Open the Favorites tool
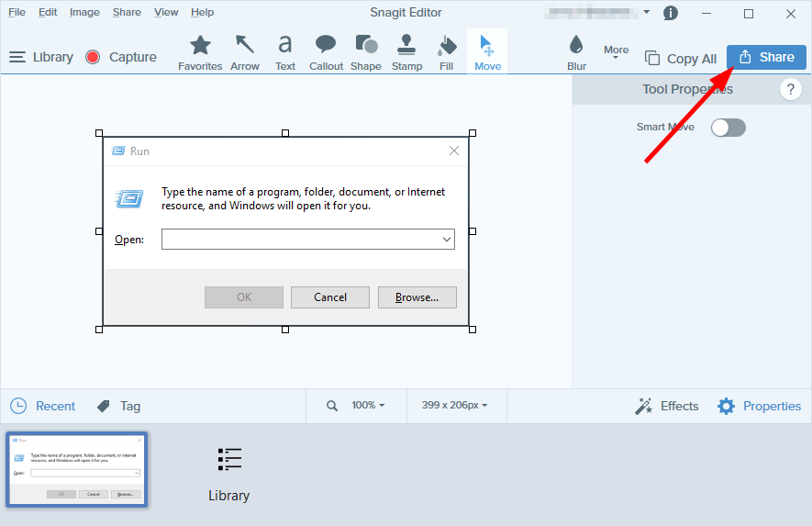This screenshot has height=526, width=812. pos(200,52)
